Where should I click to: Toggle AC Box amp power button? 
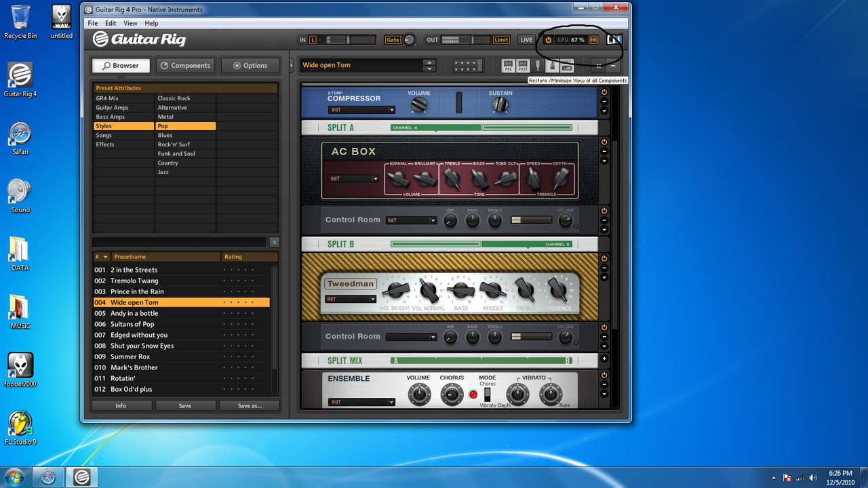604,142
